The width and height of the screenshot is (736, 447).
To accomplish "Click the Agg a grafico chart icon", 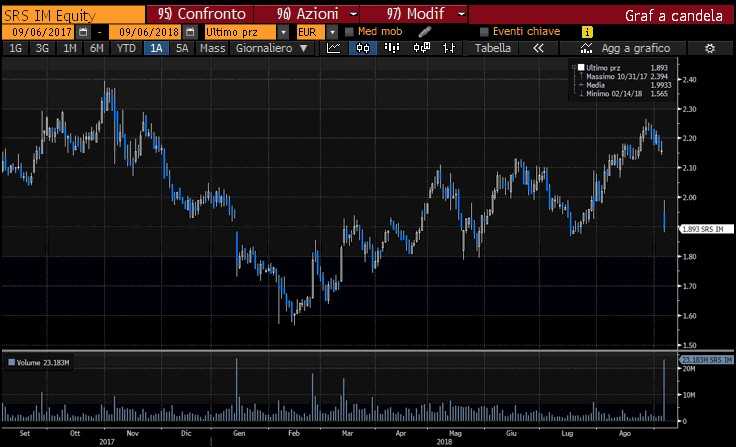I will click(586, 48).
